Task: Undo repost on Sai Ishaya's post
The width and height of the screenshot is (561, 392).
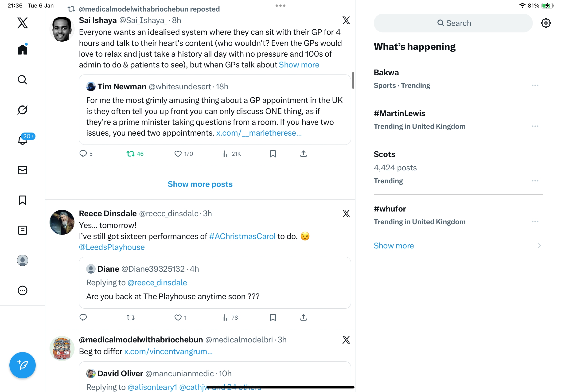Action: (130, 154)
